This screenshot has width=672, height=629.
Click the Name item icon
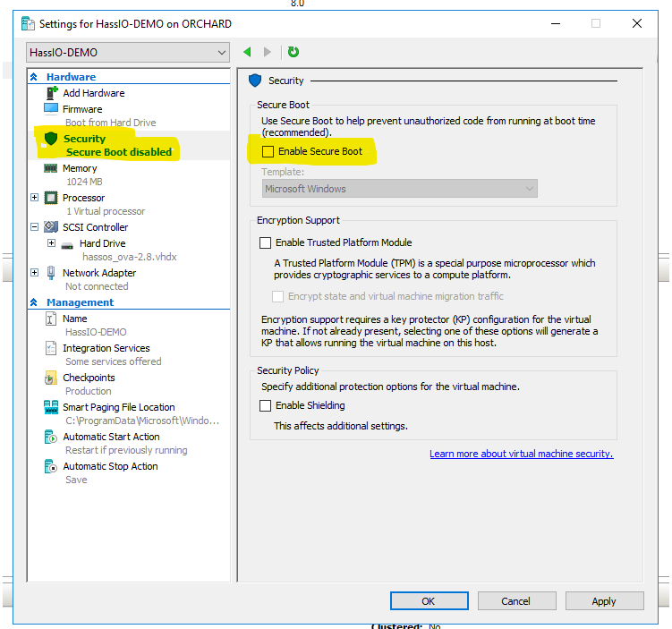click(51, 319)
